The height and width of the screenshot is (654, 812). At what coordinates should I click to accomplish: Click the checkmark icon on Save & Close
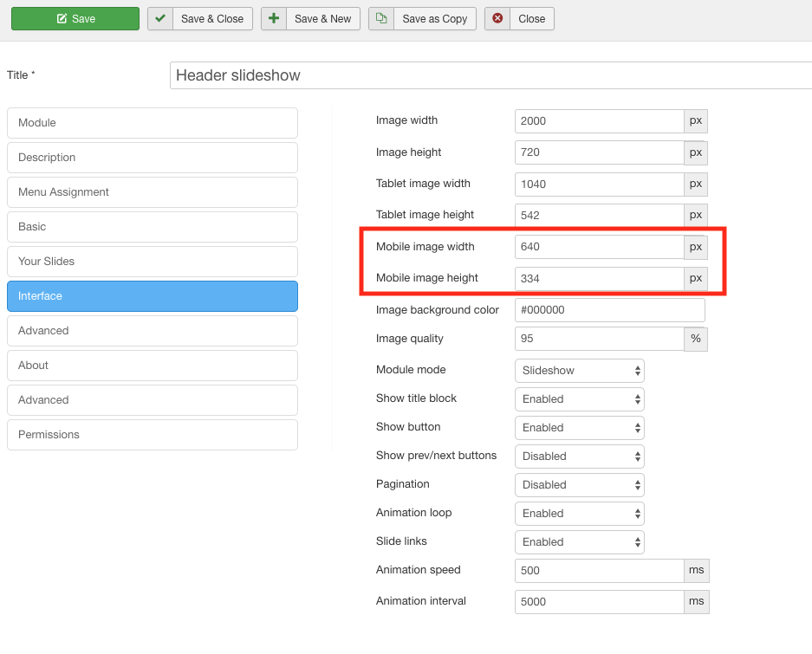pyautogui.click(x=160, y=19)
